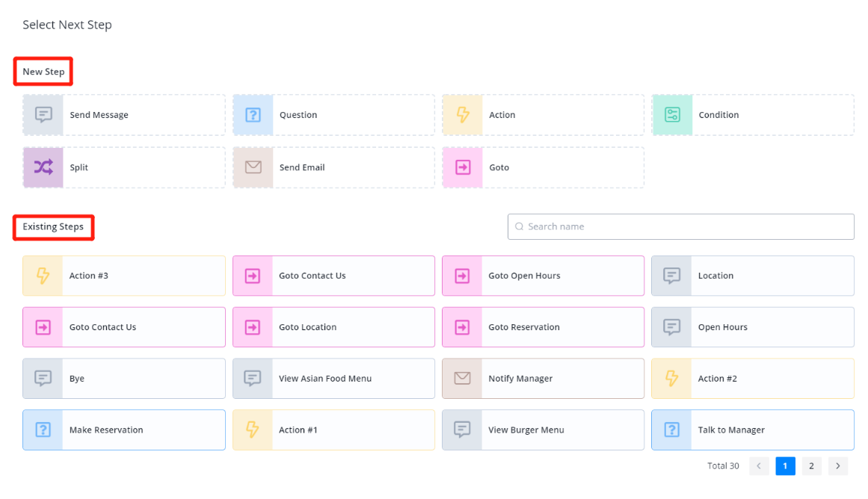
Task: Select the Action #3 existing step
Action: [124, 276]
